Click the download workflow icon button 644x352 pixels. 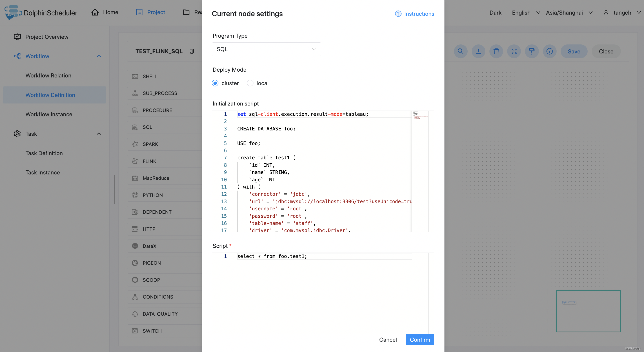(x=478, y=52)
